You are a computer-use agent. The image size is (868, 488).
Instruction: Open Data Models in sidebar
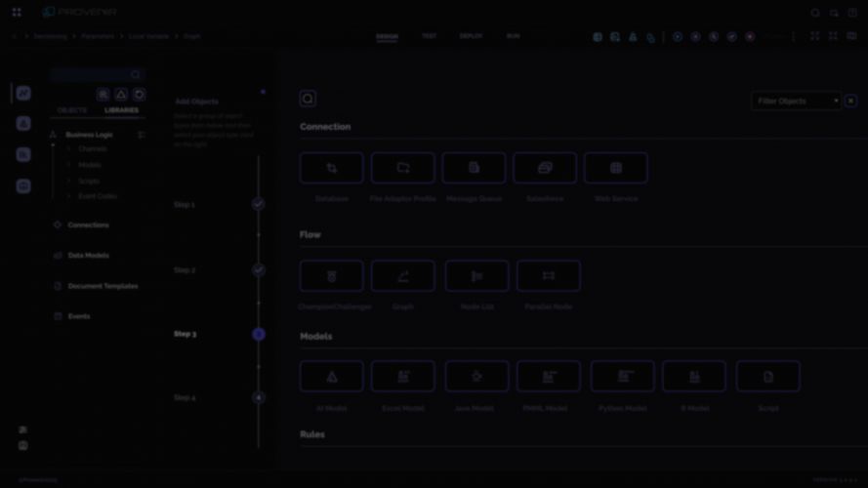click(x=88, y=256)
